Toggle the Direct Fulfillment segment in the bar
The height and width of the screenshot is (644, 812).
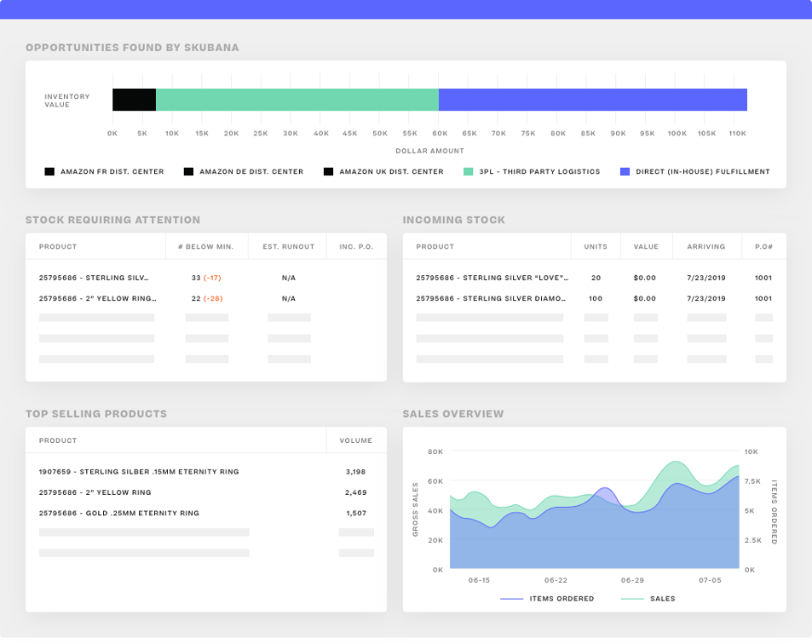point(592,99)
